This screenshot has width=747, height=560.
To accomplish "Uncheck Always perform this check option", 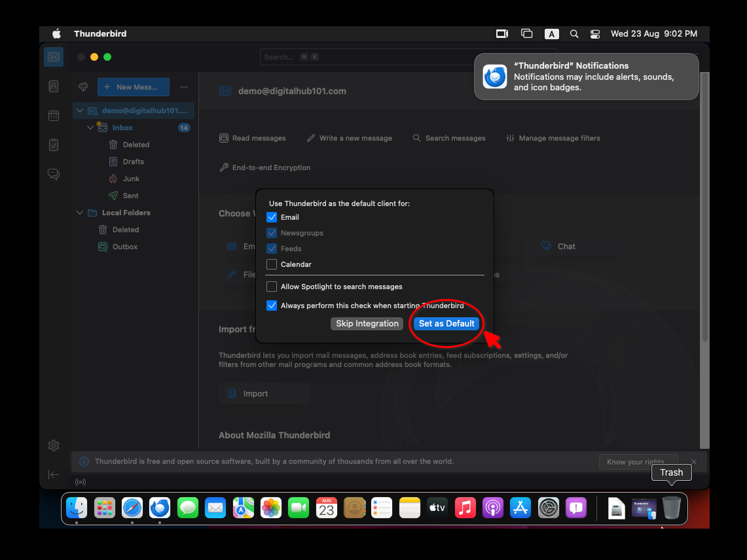I will [x=272, y=306].
